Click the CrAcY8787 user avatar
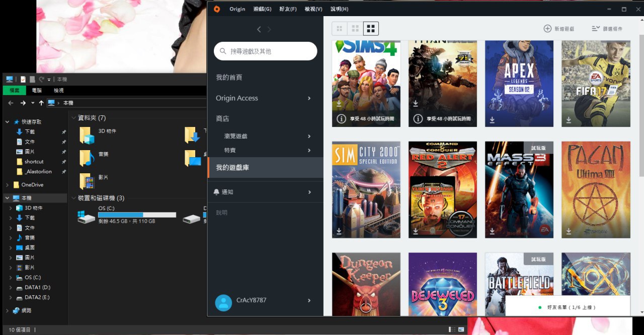 click(223, 302)
